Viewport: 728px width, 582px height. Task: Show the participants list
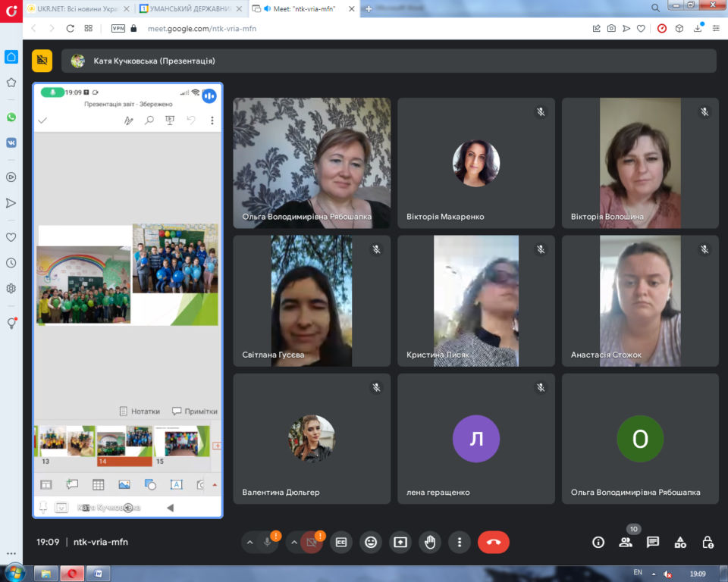tap(626, 542)
